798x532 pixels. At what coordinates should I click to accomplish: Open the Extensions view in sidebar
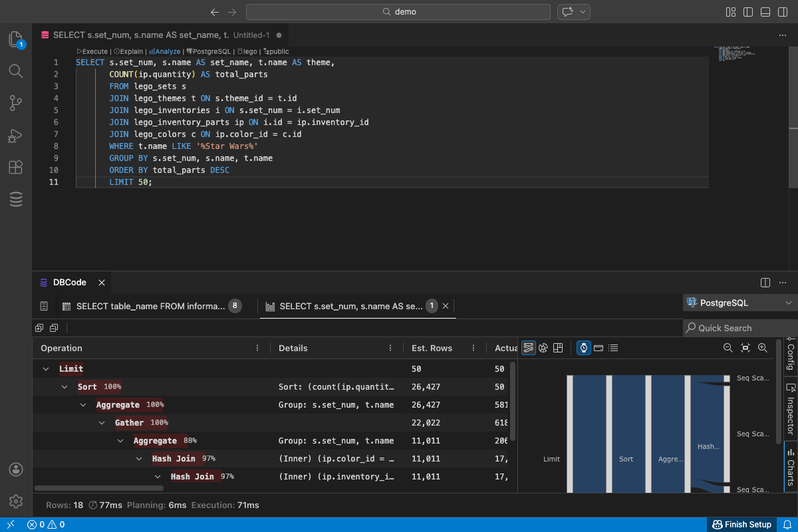point(16,167)
